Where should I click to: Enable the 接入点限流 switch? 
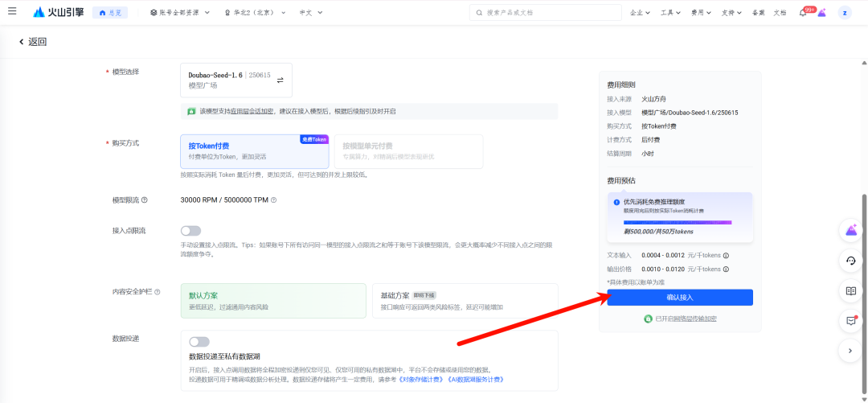point(190,231)
